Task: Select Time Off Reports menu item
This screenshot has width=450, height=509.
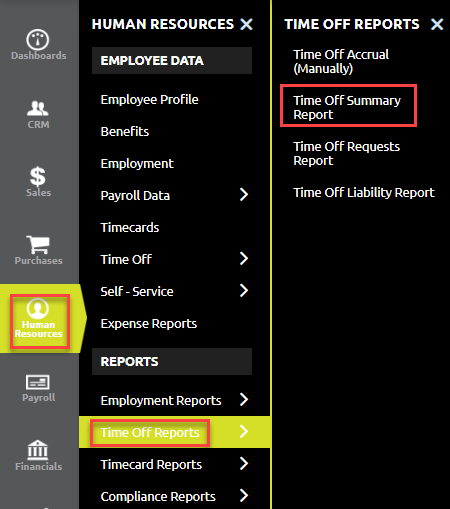Action: [150, 433]
